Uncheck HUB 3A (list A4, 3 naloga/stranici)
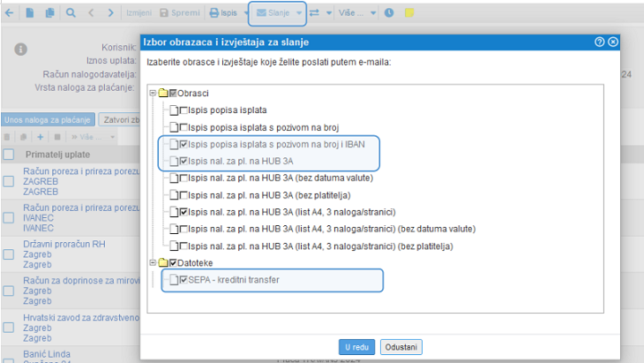Image resolution: width=644 pixels, height=363 pixels. (x=183, y=212)
